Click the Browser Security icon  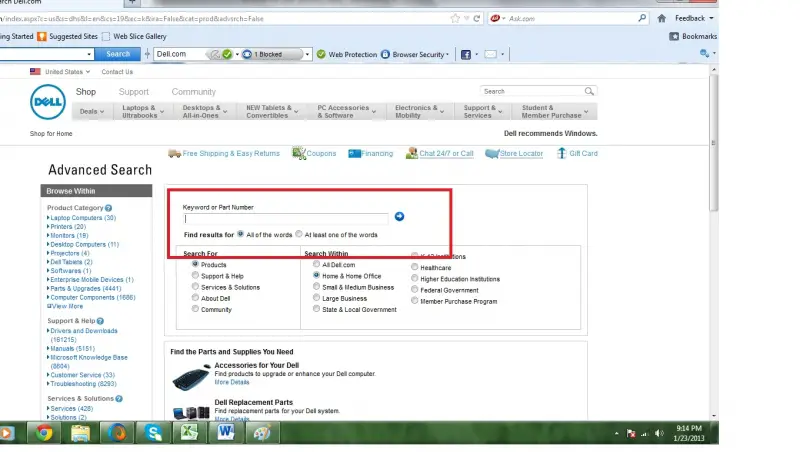pos(385,54)
